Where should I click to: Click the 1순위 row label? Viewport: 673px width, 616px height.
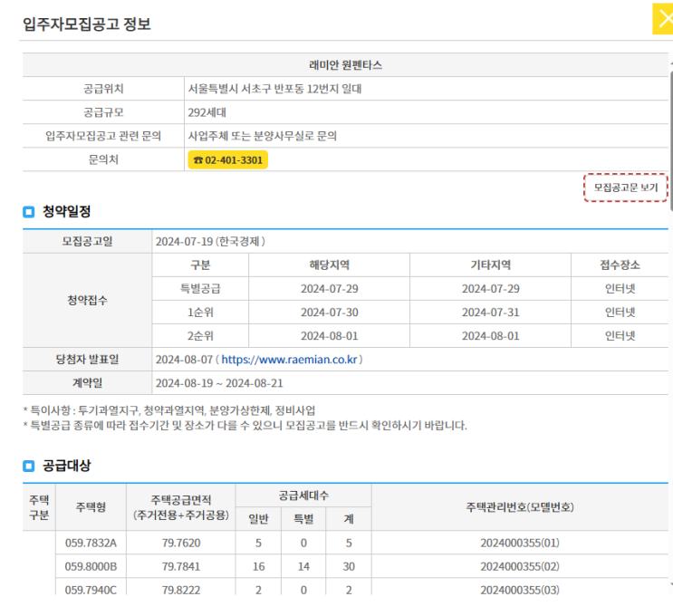point(200,313)
